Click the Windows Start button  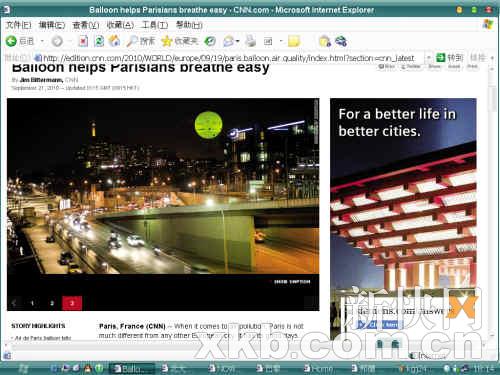tap(23, 368)
